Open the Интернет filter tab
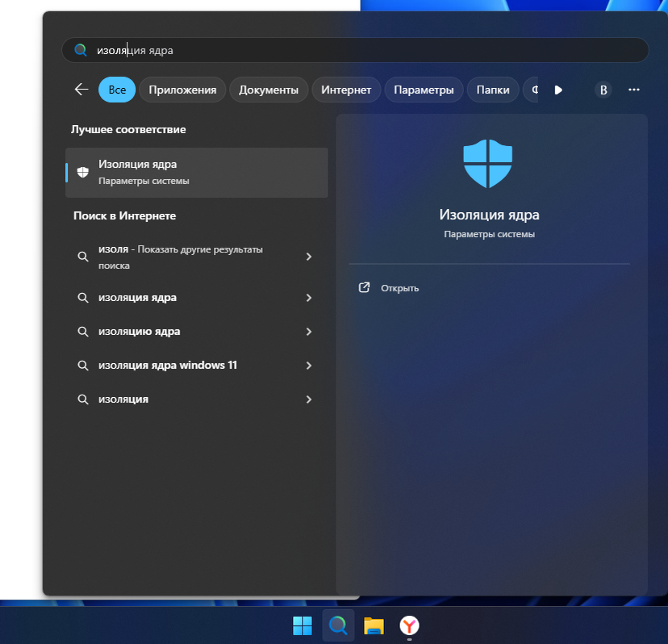Screen dimensions: 668x644 coord(346,90)
